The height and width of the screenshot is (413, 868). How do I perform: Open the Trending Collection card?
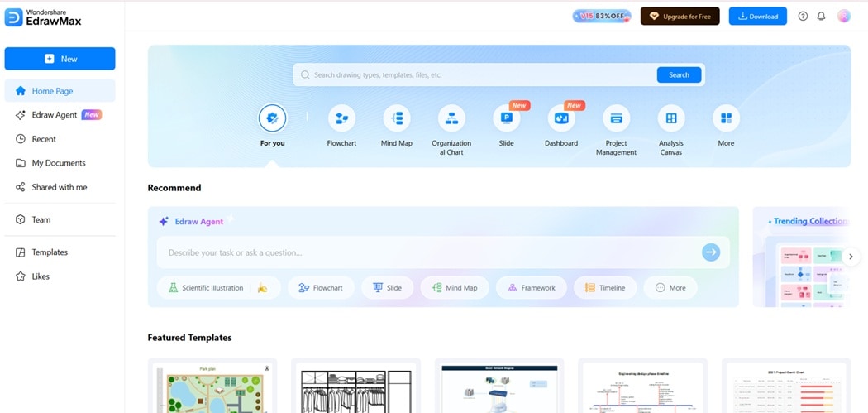pos(802,257)
